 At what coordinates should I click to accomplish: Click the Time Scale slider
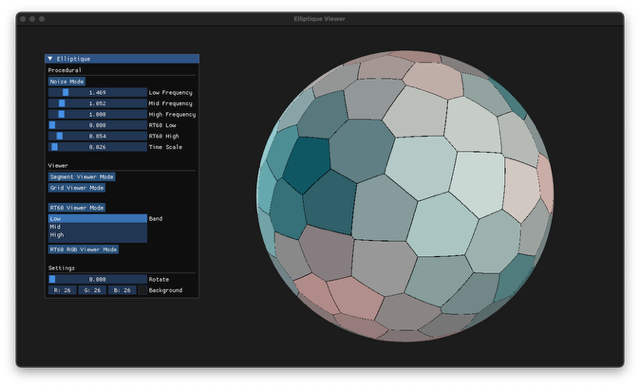(98, 147)
